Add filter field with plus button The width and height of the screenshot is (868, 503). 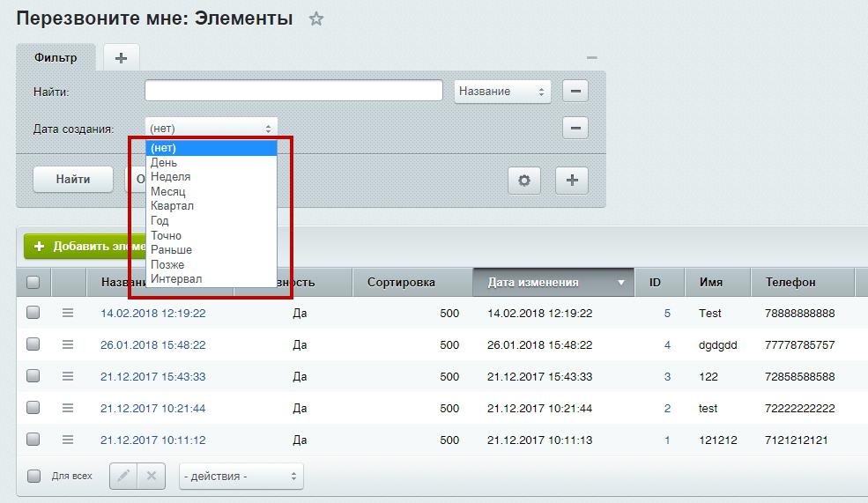(x=573, y=180)
